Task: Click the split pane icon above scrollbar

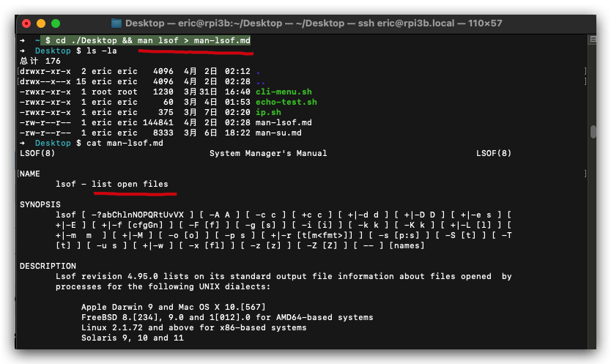Action: [x=593, y=39]
